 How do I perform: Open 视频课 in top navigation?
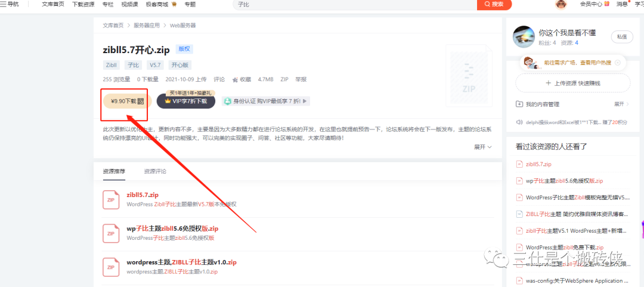(129, 4)
